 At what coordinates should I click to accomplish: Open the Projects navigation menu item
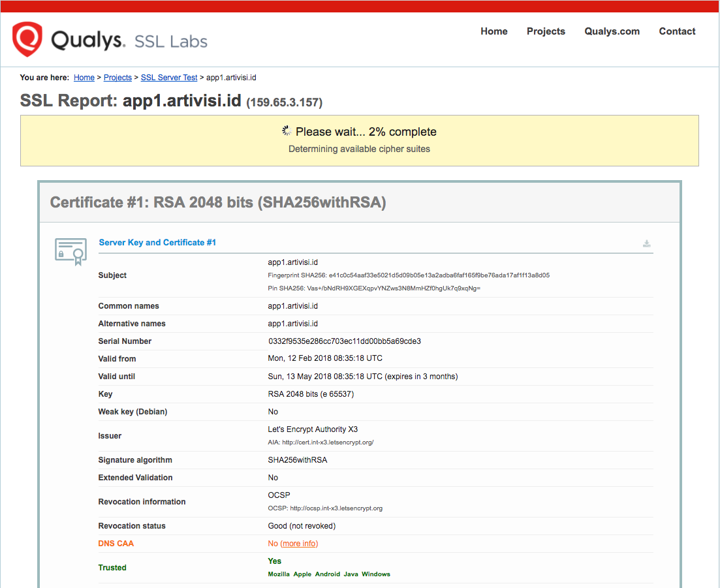[x=546, y=31]
